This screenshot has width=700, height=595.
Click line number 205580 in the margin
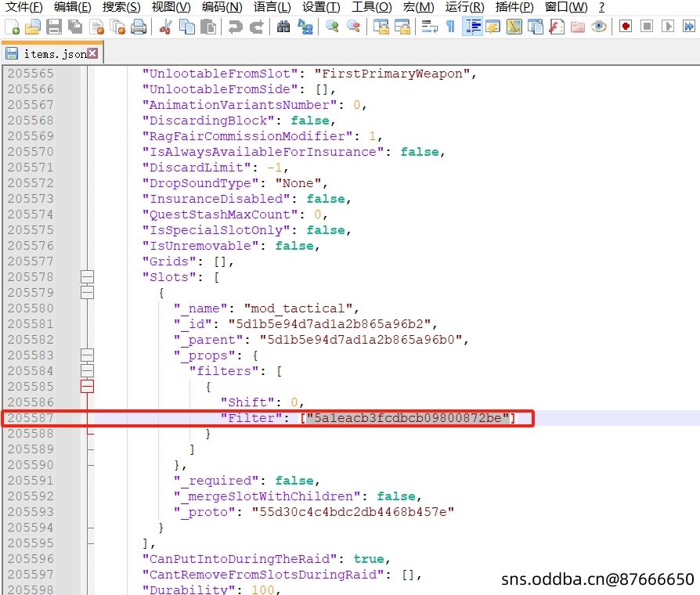click(x=31, y=308)
